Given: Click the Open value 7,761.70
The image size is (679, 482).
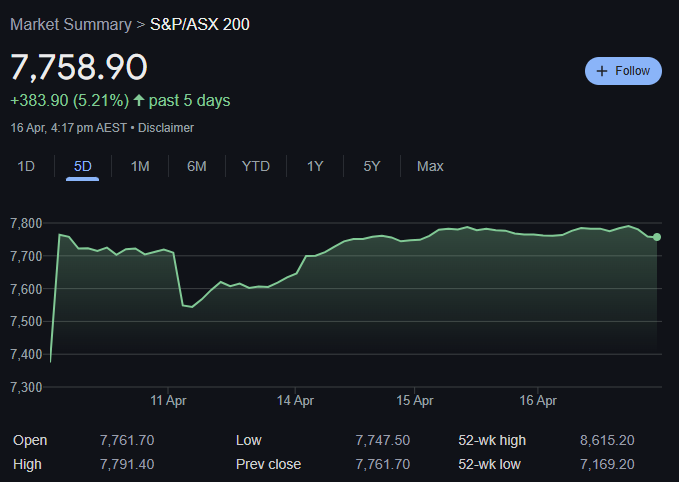Looking at the screenshot, I should [x=127, y=440].
